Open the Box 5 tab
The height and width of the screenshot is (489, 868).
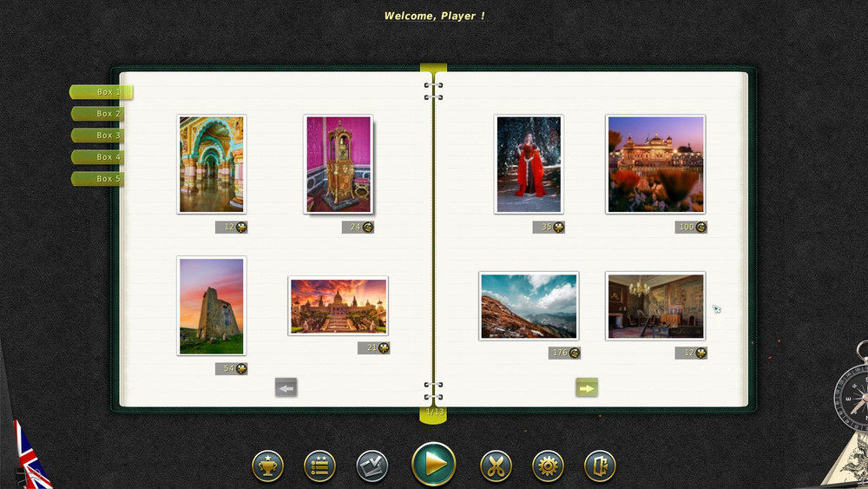[102, 179]
